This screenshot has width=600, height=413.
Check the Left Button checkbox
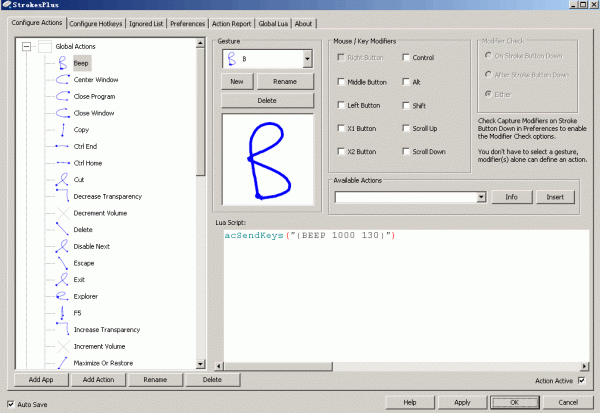click(x=341, y=105)
